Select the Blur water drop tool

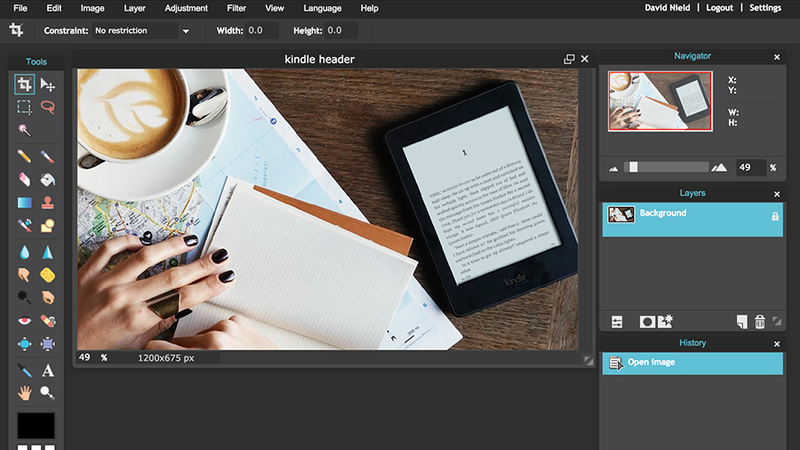tap(24, 252)
